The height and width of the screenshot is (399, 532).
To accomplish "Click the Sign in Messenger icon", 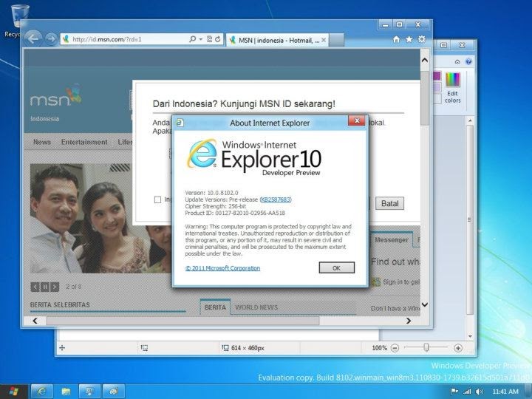I will pos(376,282).
